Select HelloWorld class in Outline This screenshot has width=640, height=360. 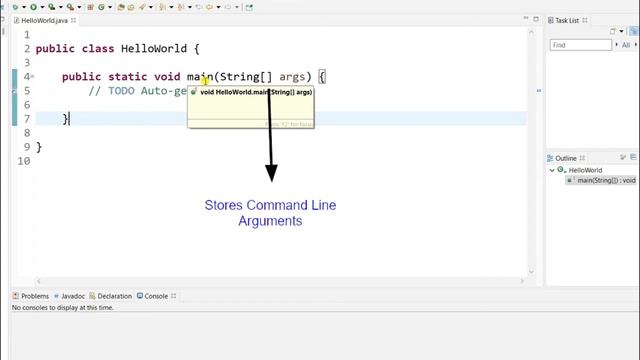[585, 170]
